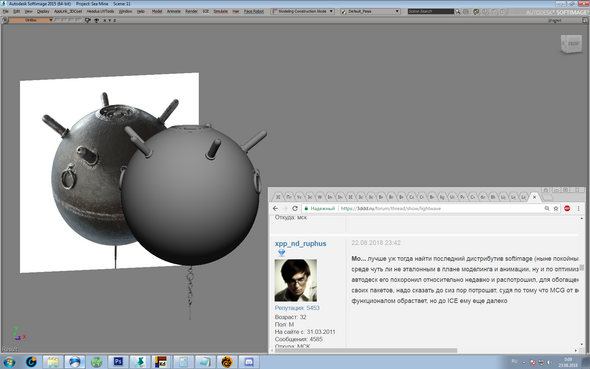This screenshot has height=369, width=590.
Task: Click the Репутация: 5453 link
Action: [297, 308]
